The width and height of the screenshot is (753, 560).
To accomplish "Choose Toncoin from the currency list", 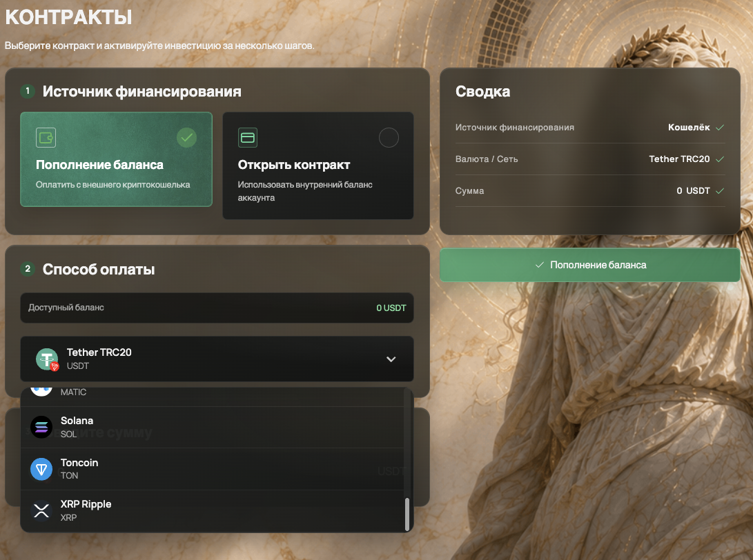I will click(x=213, y=469).
